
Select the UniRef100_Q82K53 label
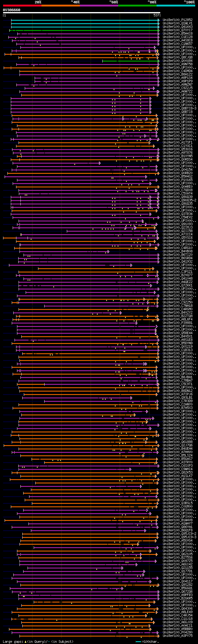pyautogui.click(x=178, y=472)
